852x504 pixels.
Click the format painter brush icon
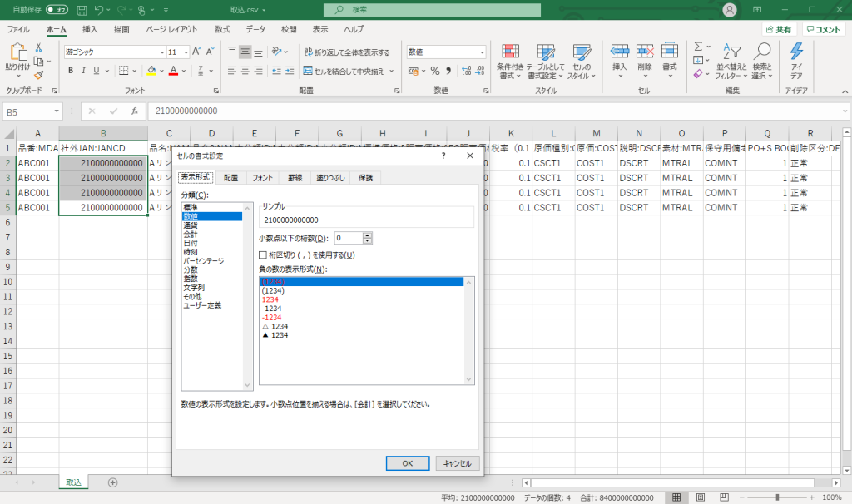click(x=39, y=75)
